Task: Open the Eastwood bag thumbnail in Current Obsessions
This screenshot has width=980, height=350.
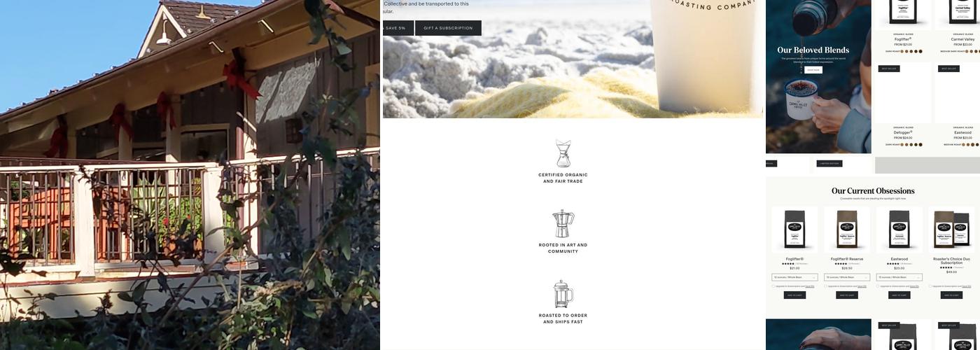Action: click(899, 230)
